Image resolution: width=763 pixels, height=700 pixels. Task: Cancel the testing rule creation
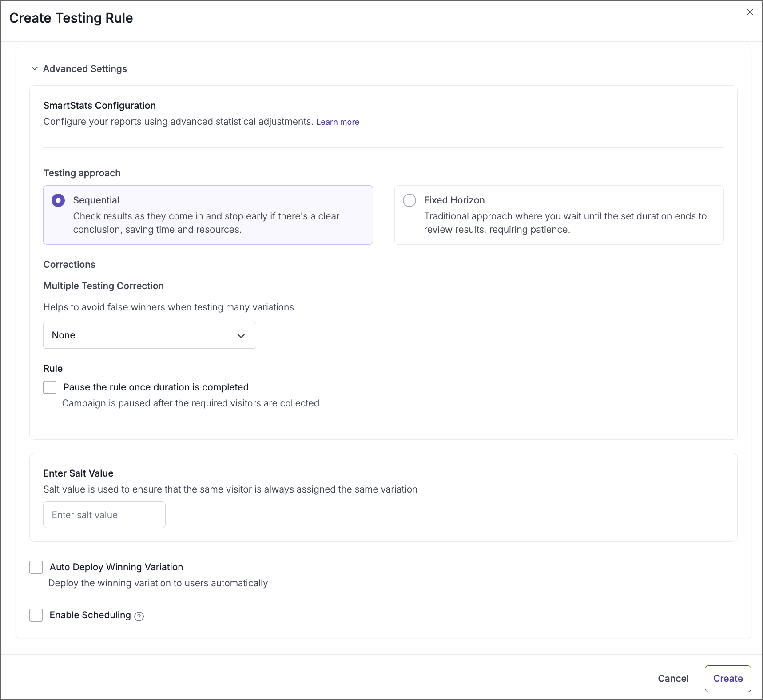[673, 678]
